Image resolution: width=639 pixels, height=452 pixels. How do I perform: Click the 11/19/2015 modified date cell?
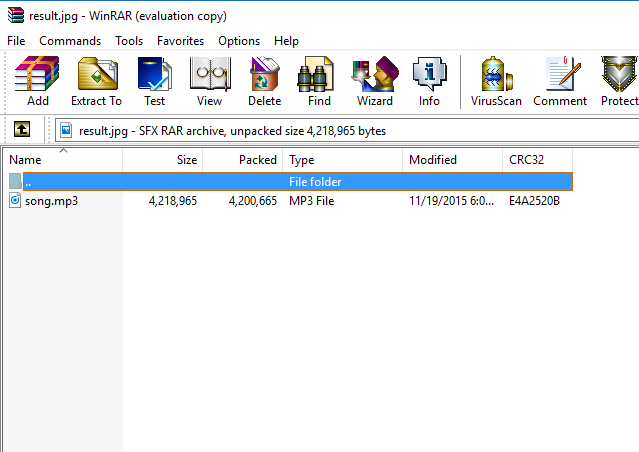(x=452, y=201)
